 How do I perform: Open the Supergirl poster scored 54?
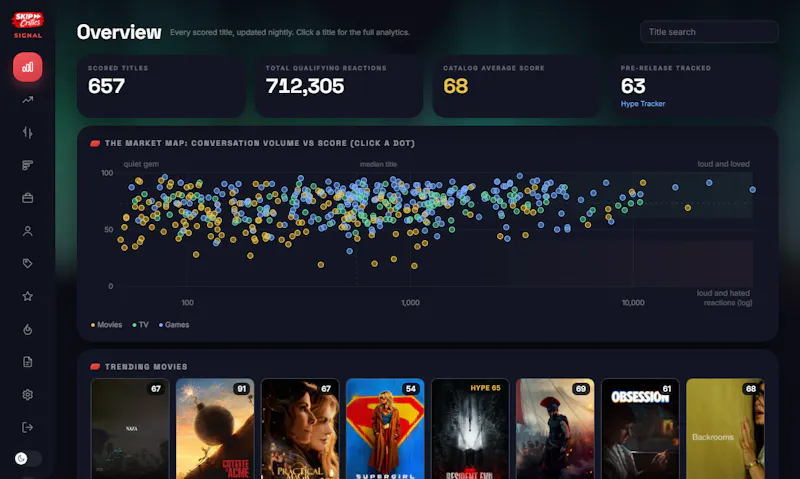coord(385,428)
